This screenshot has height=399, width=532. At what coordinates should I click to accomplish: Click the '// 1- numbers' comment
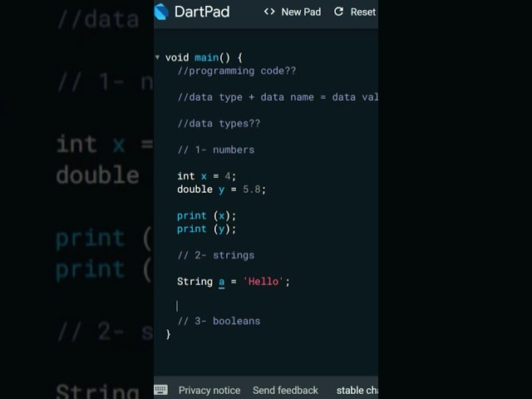click(216, 150)
